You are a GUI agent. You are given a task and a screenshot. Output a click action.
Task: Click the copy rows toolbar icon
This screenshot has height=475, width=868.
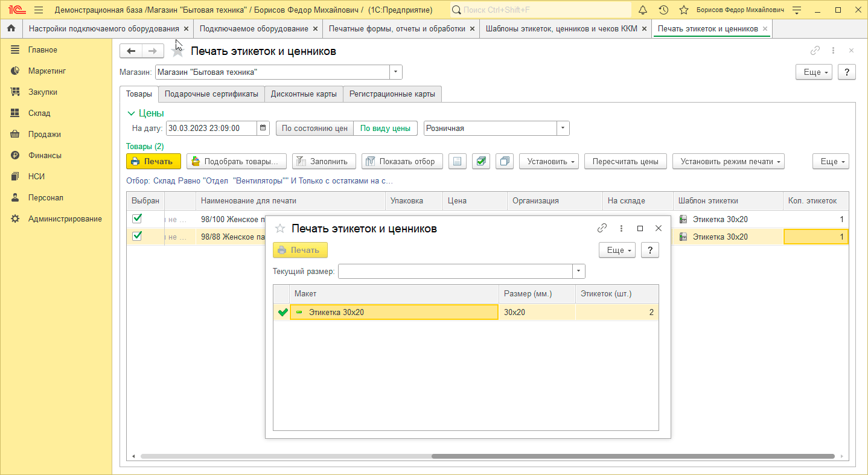[x=504, y=161]
